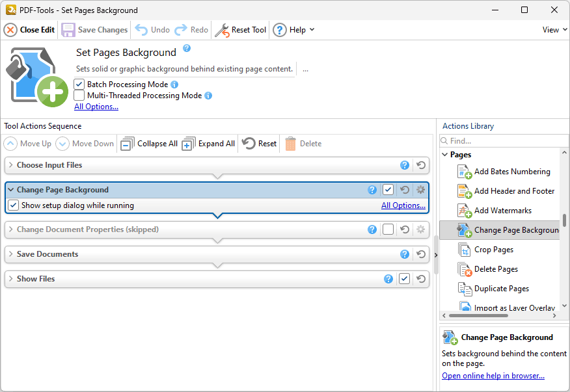The height and width of the screenshot is (392, 570).
Task: Select Add Bates Numbering action
Action: 504,172
